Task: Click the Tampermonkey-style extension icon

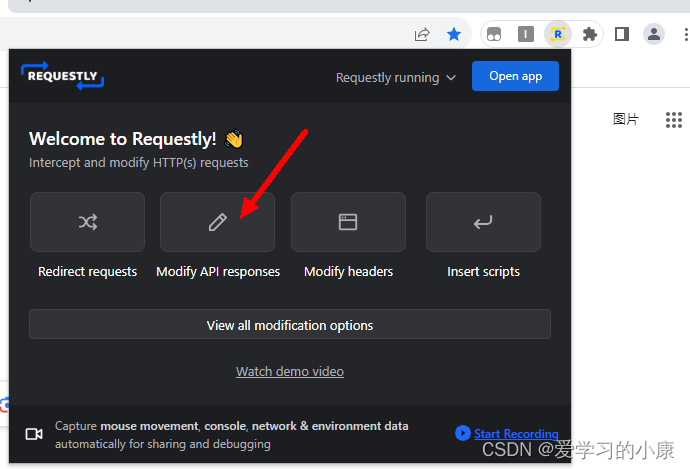Action: pyautogui.click(x=494, y=34)
